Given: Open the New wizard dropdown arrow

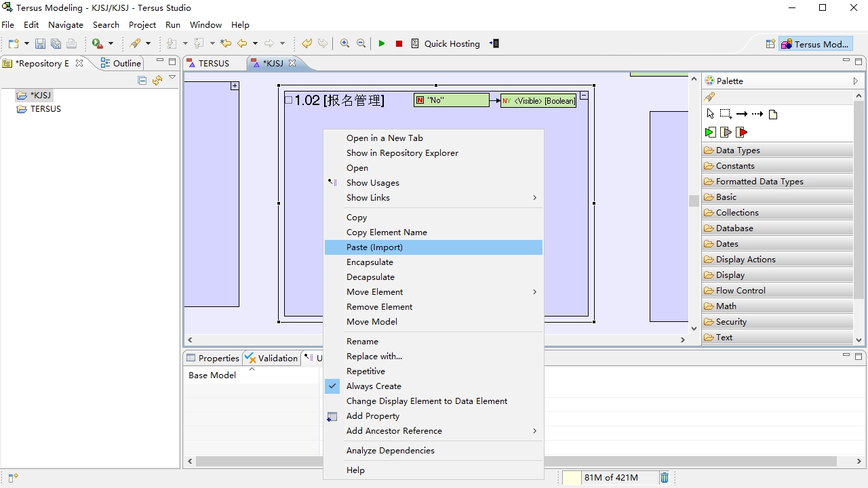Looking at the screenshot, I should [26, 43].
